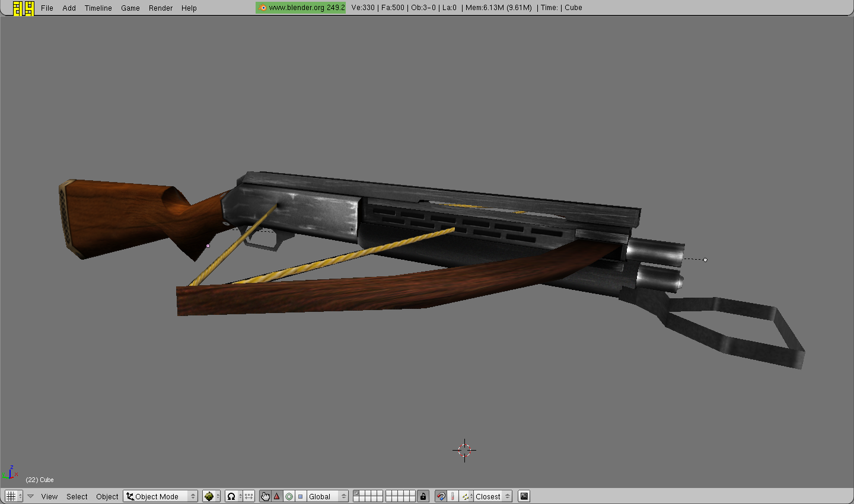
Task: Select the circle rotate manipulator icon
Action: click(x=289, y=496)
